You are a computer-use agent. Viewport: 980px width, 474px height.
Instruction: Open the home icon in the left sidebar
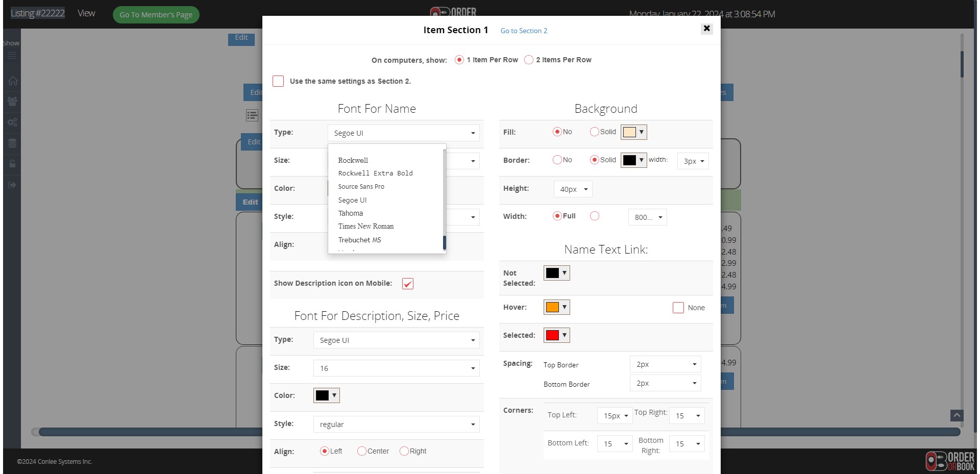[12, 81]
